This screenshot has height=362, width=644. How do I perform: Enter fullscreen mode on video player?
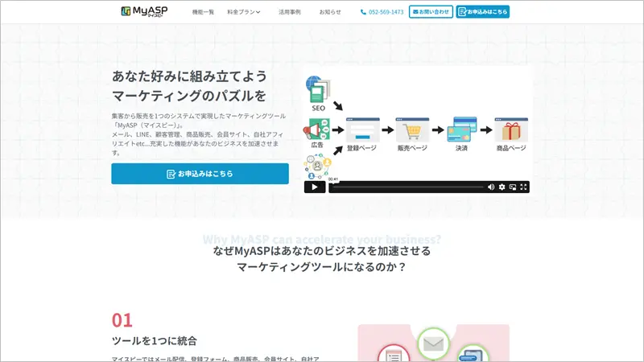point(524,187)
